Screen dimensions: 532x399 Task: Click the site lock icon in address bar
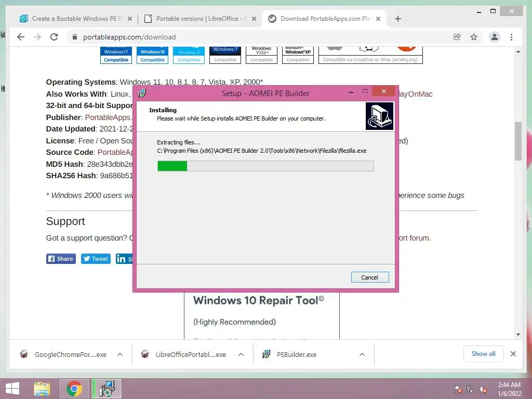[x=75, y=37]
